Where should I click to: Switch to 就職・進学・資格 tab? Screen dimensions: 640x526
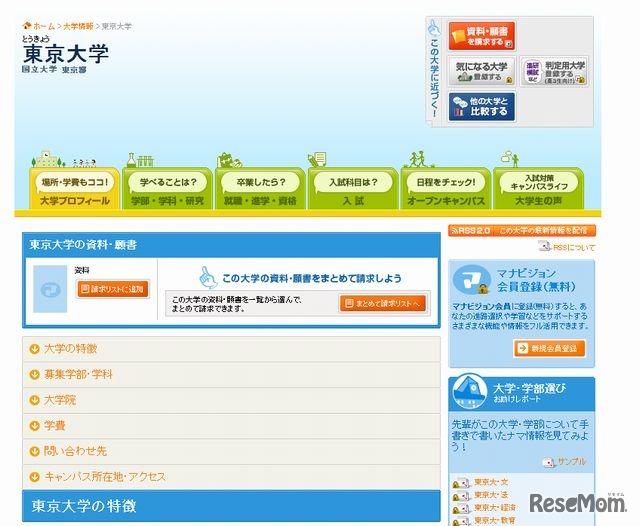coord(260,189)
